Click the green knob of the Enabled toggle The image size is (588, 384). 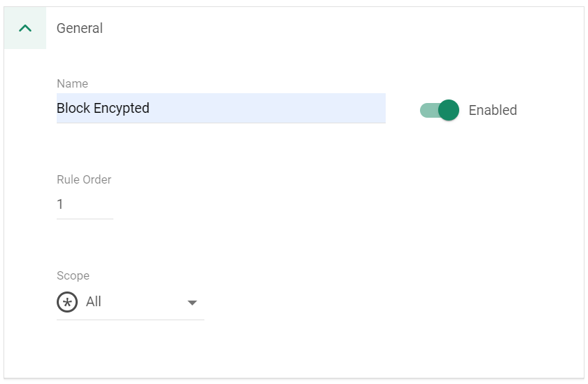pyautogui.click(x=449, y=110)
